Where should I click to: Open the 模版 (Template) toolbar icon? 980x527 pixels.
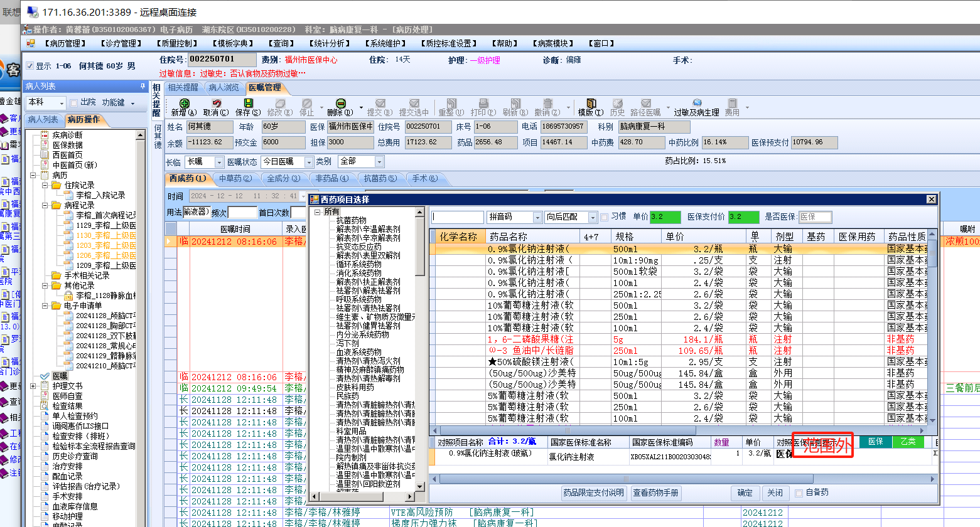pos(591,104)
